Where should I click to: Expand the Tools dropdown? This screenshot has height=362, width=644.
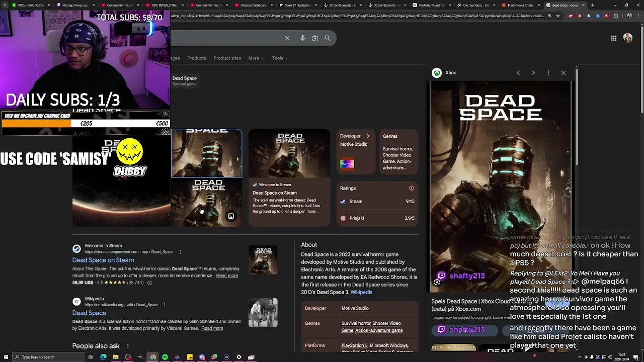[280, 58]
